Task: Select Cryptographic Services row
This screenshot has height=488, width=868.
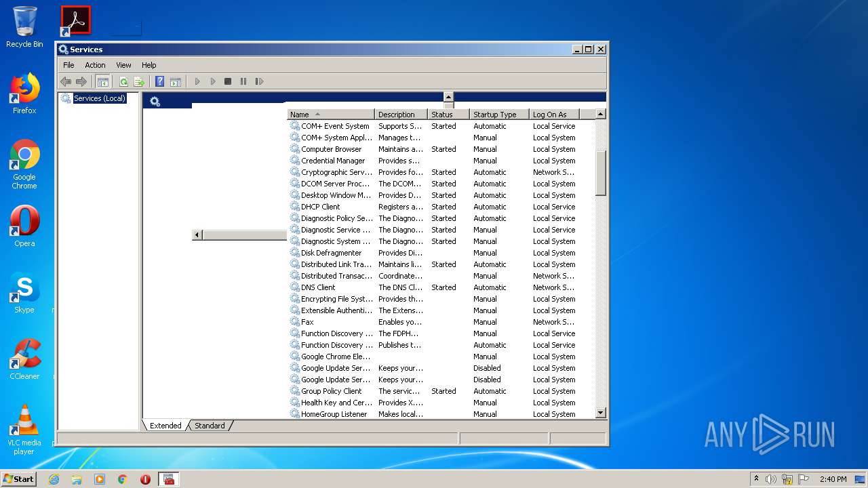Action: 441,172
